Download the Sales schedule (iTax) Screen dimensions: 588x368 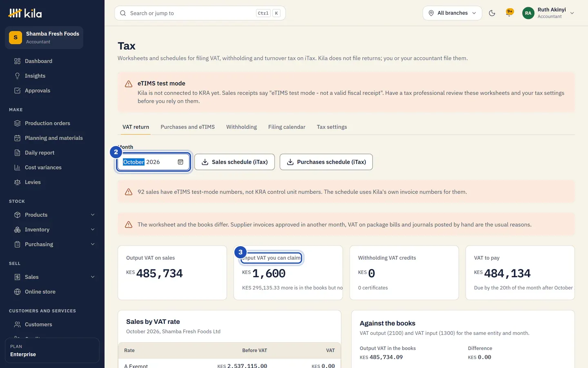pyautogui.click(x=234, y=162)
